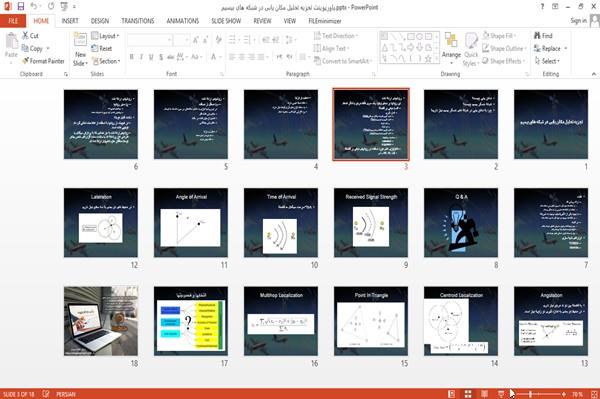
Task: Click the zoom slider handle
Action: point(530,394)
